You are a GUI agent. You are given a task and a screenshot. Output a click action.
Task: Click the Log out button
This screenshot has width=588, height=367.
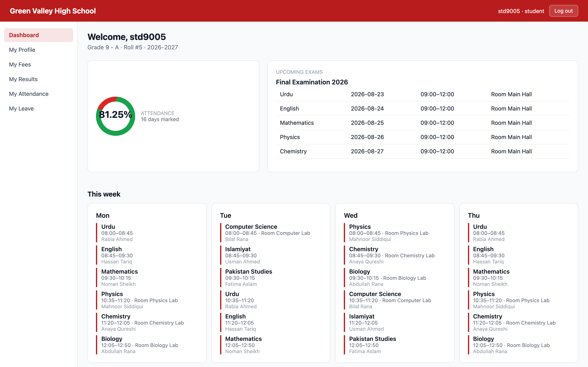[563, 11]
